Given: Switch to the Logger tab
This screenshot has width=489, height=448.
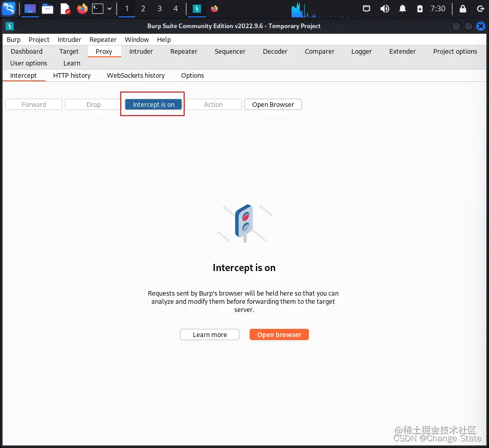Looking at the screenshot, I should (362, 52).
